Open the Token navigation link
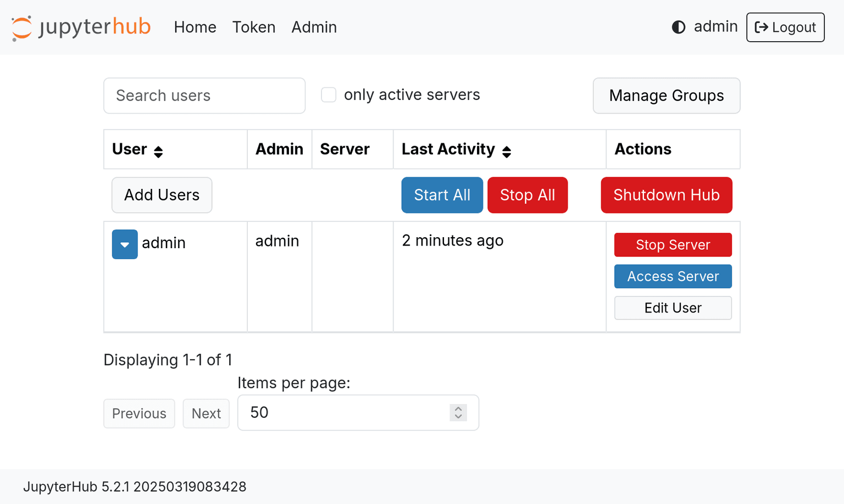 click(x=254, y=27)
